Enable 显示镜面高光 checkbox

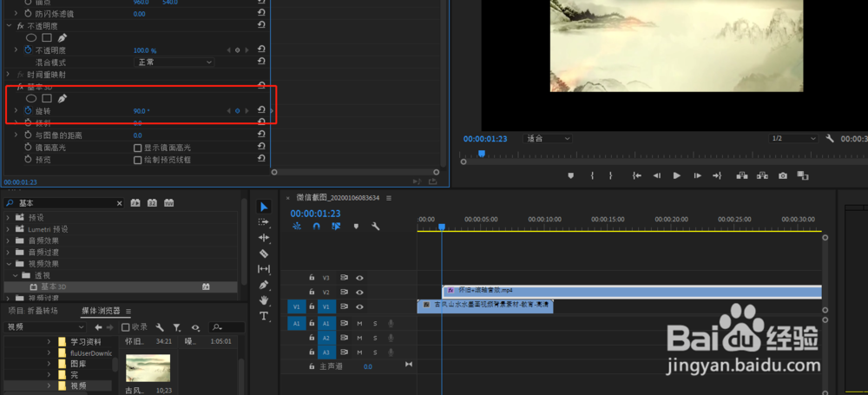pos(138,148)
